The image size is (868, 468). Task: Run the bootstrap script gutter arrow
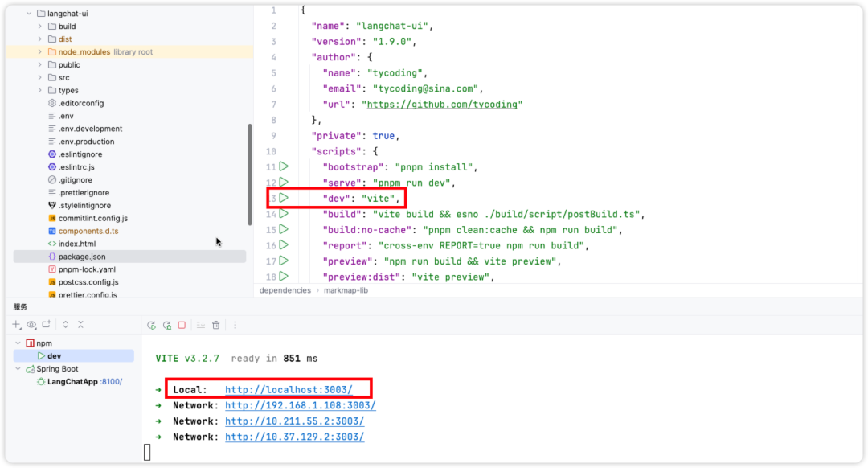pos(284,166)
